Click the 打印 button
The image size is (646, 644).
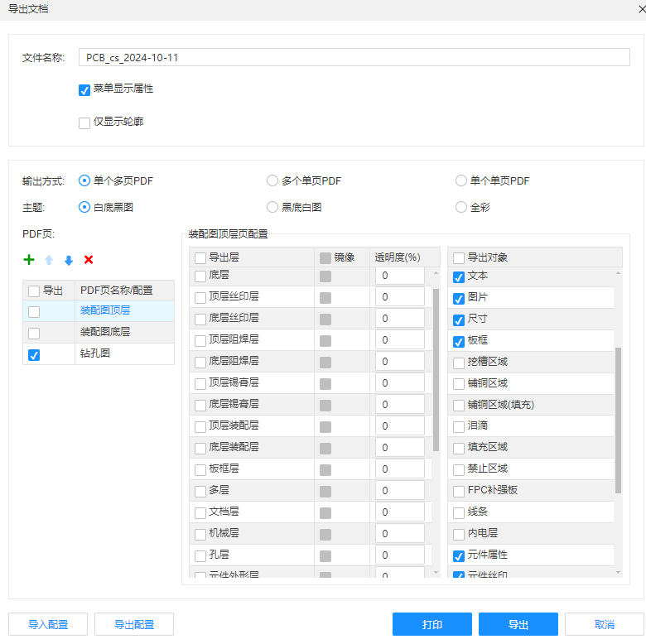(x=432, y=624)
